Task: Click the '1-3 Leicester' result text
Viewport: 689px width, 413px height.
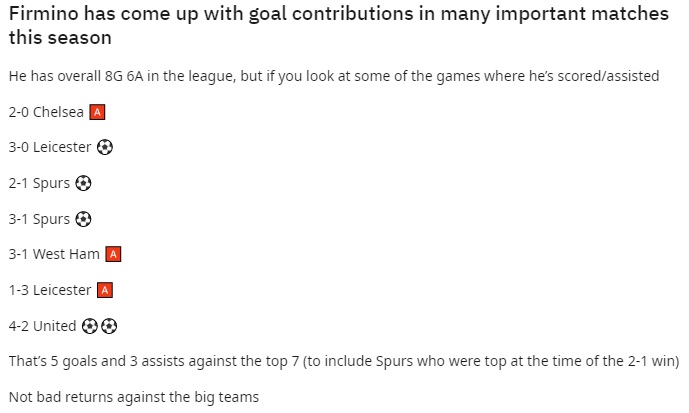Action: point(50,290)
